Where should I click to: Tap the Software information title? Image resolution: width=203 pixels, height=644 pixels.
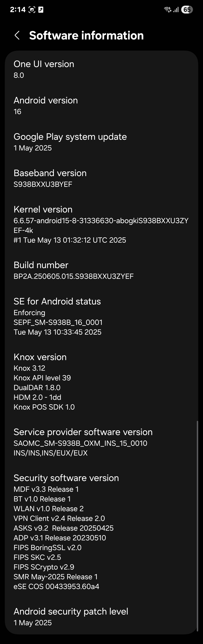point(87,35)
